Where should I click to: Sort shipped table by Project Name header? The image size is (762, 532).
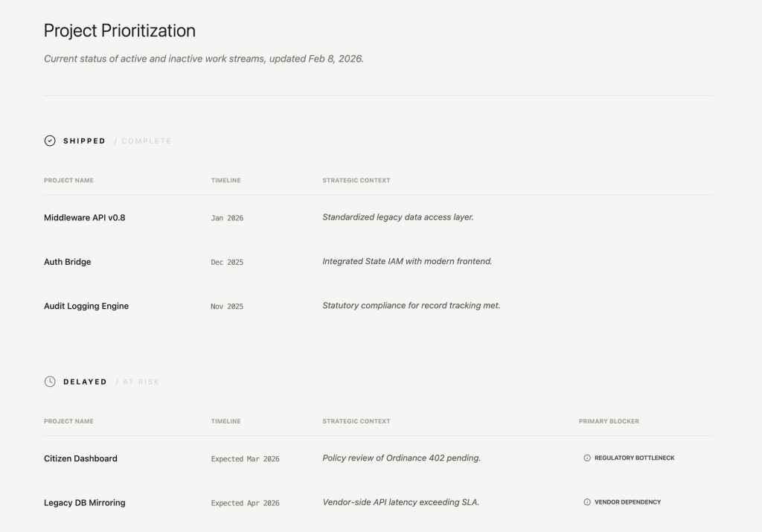(68, 181)
